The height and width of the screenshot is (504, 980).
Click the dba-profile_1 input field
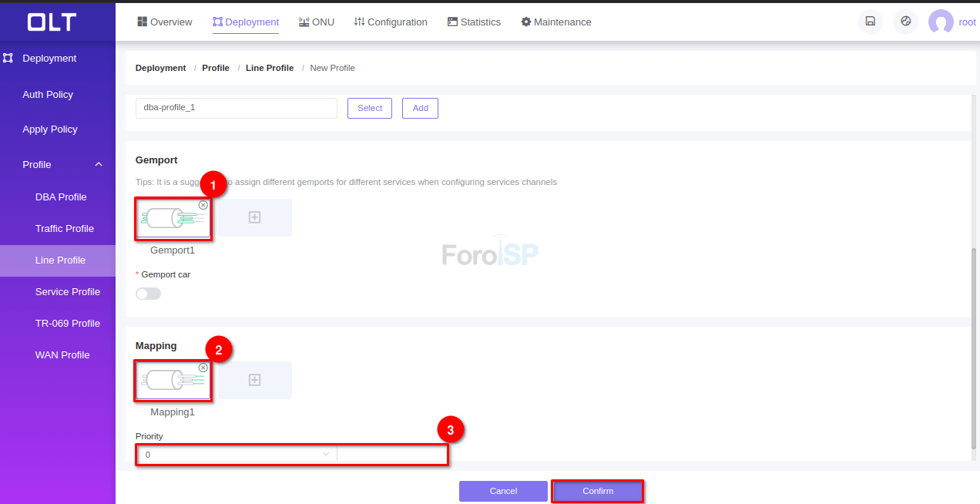coord(236,108)
